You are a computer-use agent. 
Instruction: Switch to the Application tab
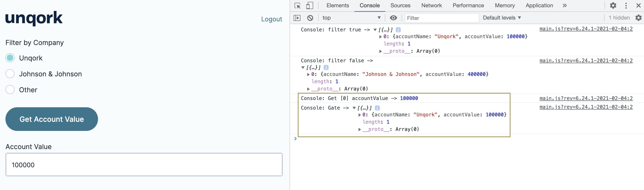(x=539, y=5)
